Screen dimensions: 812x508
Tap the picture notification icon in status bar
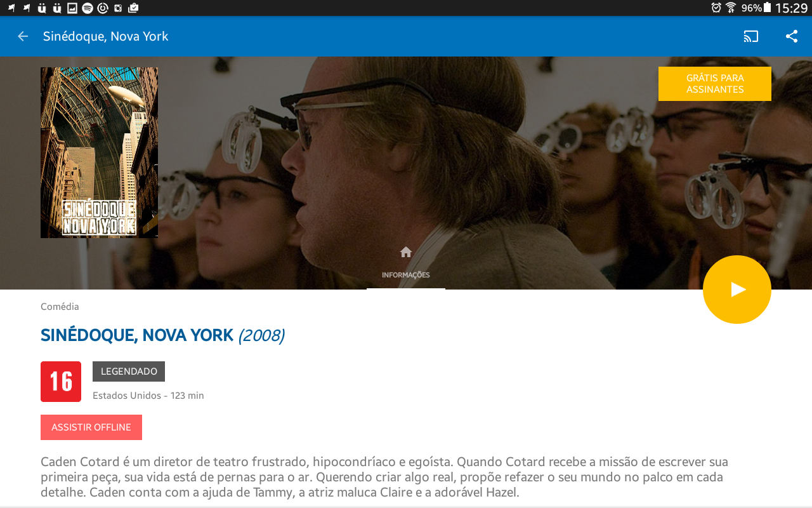pos(72,8)
